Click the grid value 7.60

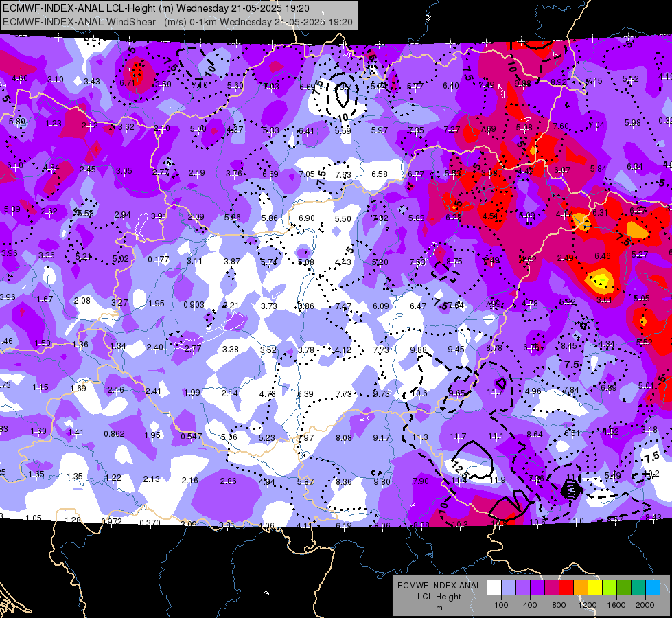coord(561,126)
